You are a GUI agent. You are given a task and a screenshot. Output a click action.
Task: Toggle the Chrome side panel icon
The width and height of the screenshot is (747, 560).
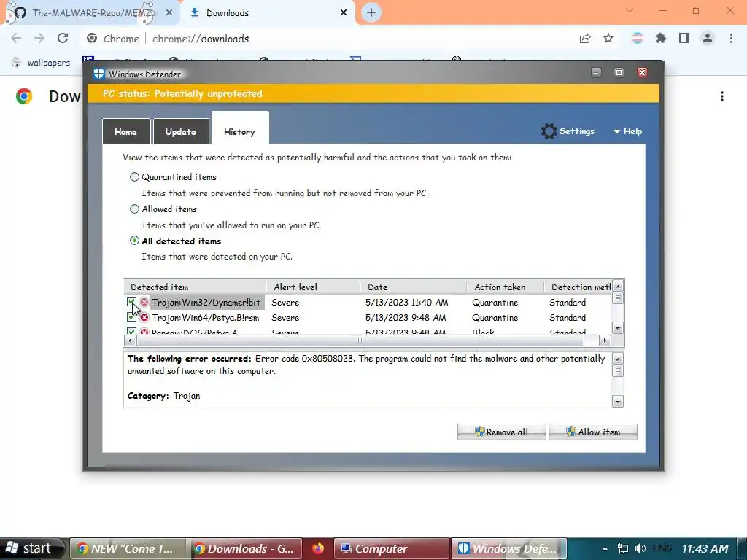pyautogui.click(x=684, y=39)
